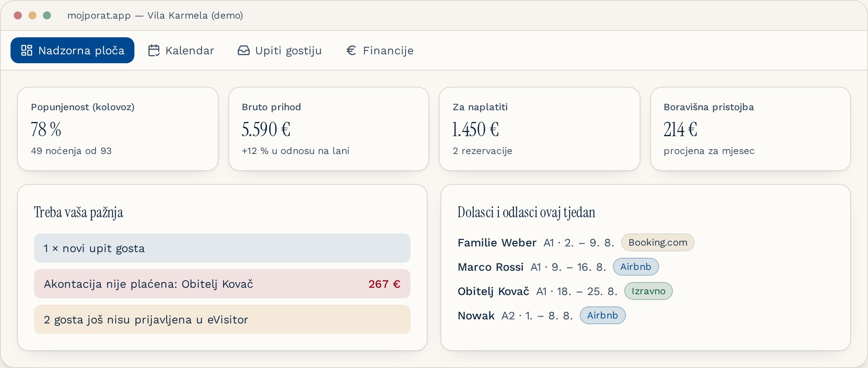The height and width of the screenshot is (368, 868).
Task: Open the Bruto prihod card
Action: pyautogui.click(x=329, y=129)
